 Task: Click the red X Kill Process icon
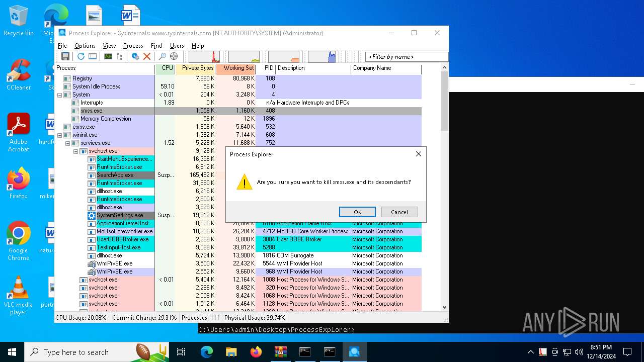click(x=147, y=56)
